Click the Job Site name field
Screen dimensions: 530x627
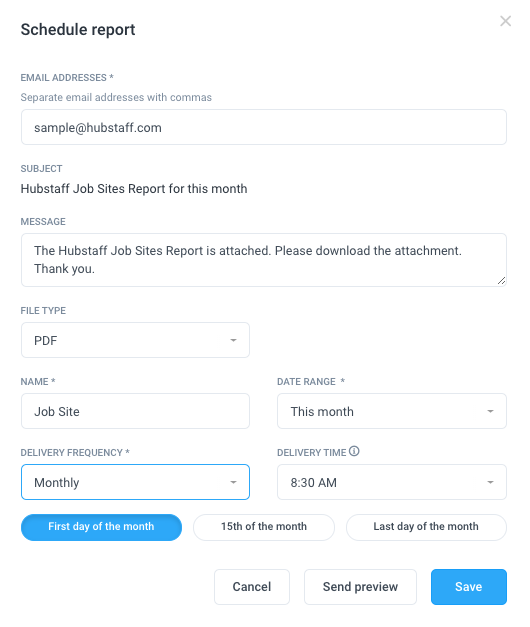pos(135,411)
